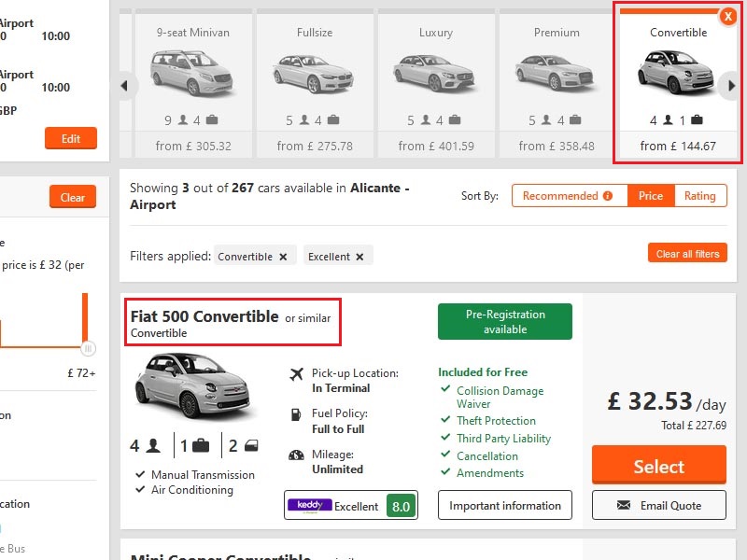747x560 pixels.
Task: Click the carousel right arrow
Action: (732, 86)
